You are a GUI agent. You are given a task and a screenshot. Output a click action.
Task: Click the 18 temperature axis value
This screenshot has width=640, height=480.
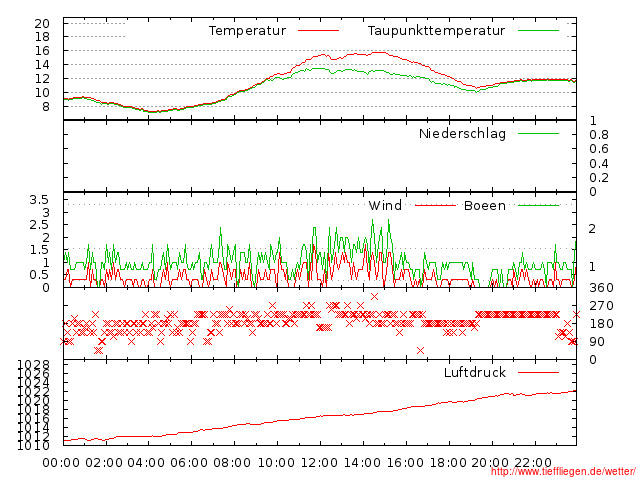click(x=42, y=37)
